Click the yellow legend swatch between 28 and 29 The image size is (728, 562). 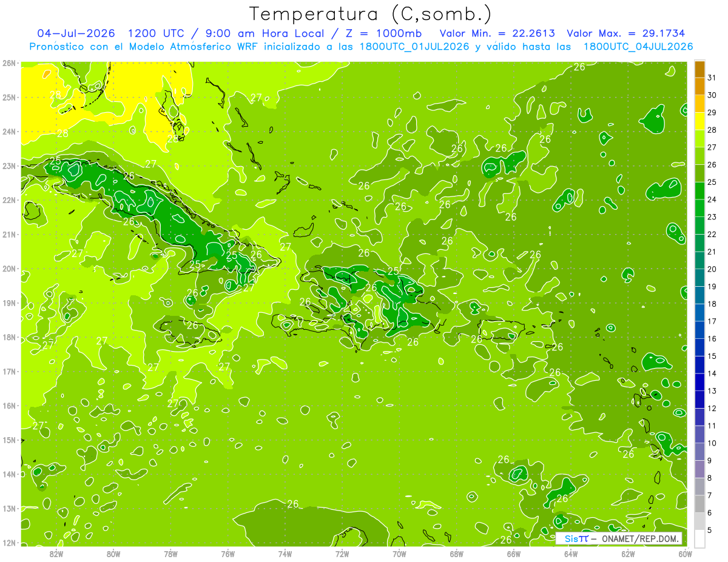700,121
